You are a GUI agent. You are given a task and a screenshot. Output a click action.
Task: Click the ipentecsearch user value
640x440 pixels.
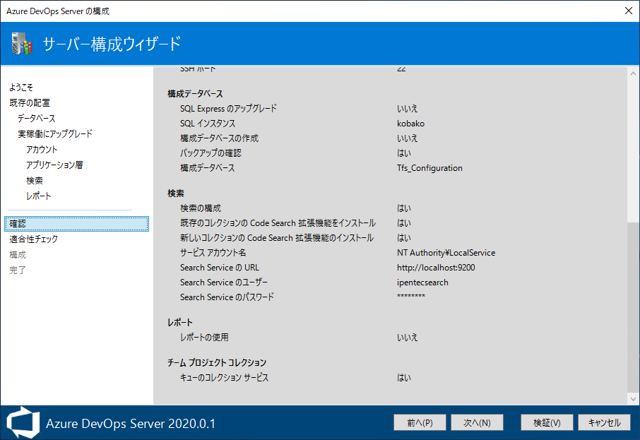[422, 282]
